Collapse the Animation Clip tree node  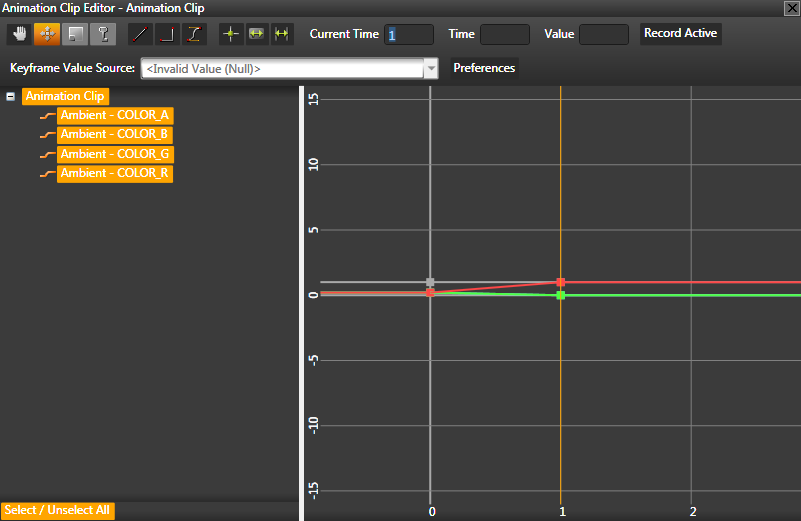click(x=11, y=97)
